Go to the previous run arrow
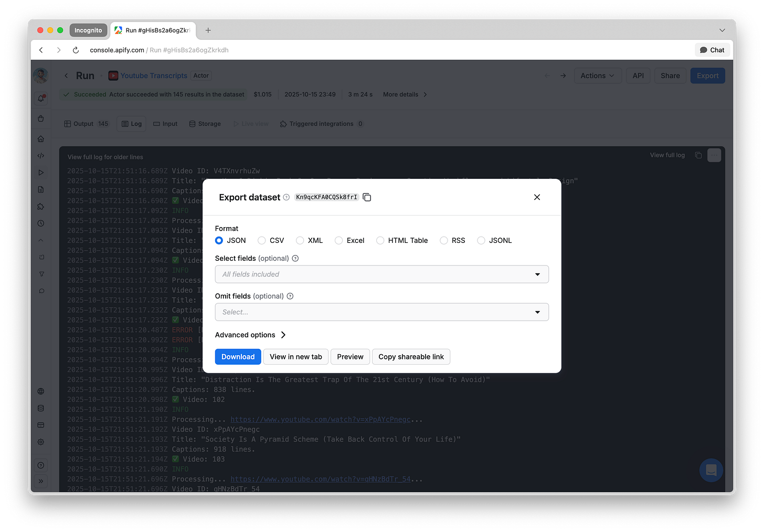This screenshot has height=532, width=764. tap(547, 76)
